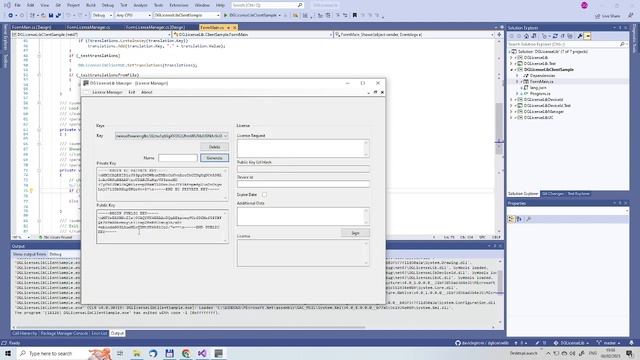
Task: Select lang.json in Solution Explorer
Action: pos(538,88)
